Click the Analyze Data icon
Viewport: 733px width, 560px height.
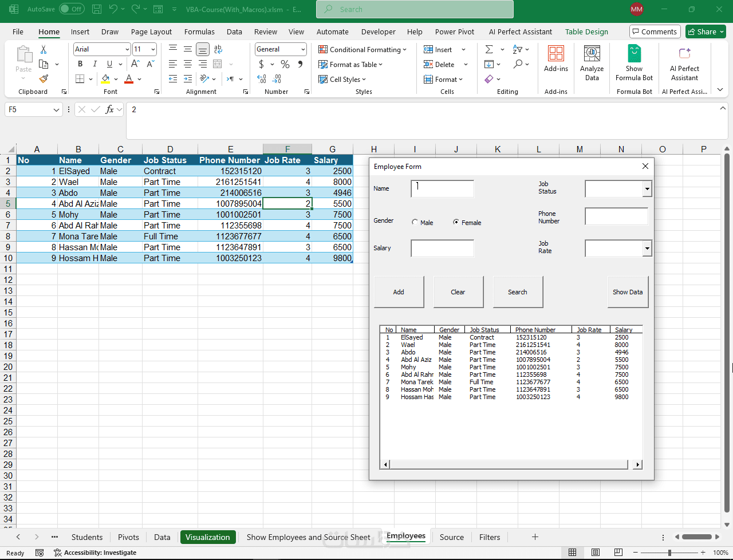pyautogui.click(x=592, y=63)
